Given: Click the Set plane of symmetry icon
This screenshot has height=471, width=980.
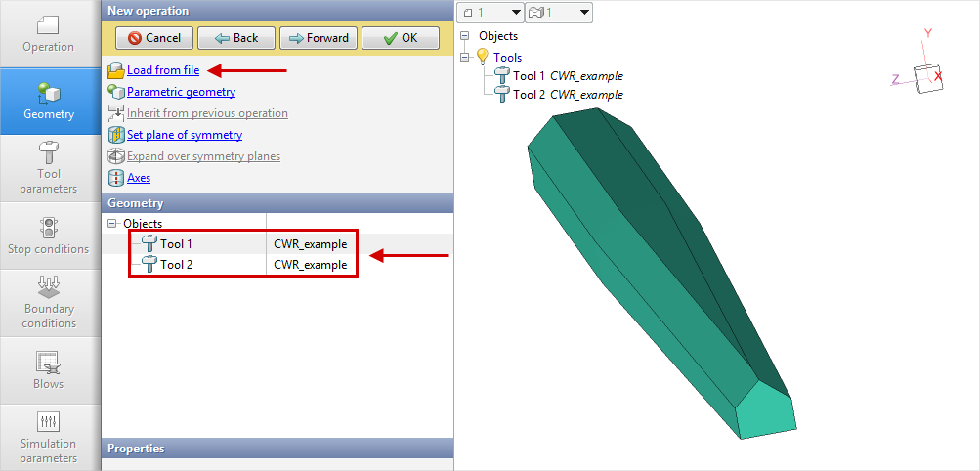Looking at the screenshot, I should (116, 135).
